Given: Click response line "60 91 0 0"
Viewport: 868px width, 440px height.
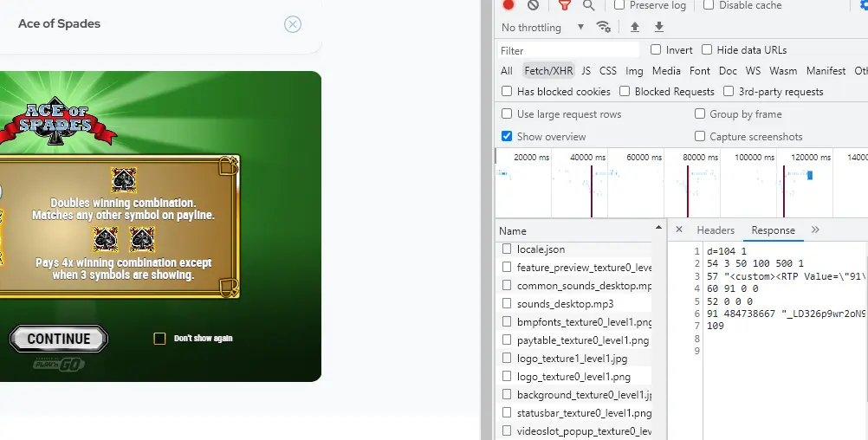Looking at the screenshot, I should 732,288.
